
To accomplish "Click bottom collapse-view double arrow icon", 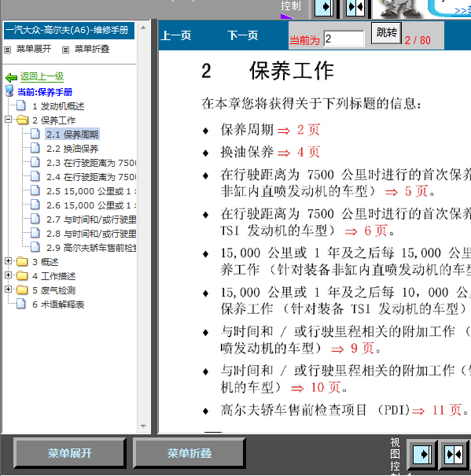I will 454,455.
